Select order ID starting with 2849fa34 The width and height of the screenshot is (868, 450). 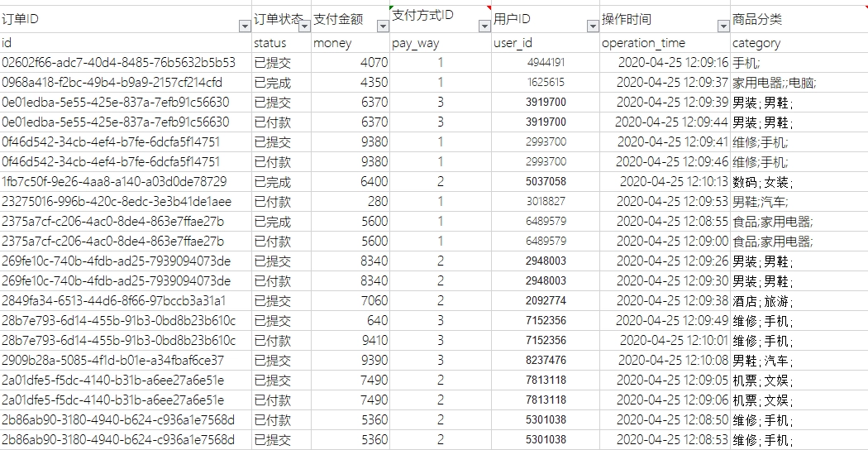point(126,301)
